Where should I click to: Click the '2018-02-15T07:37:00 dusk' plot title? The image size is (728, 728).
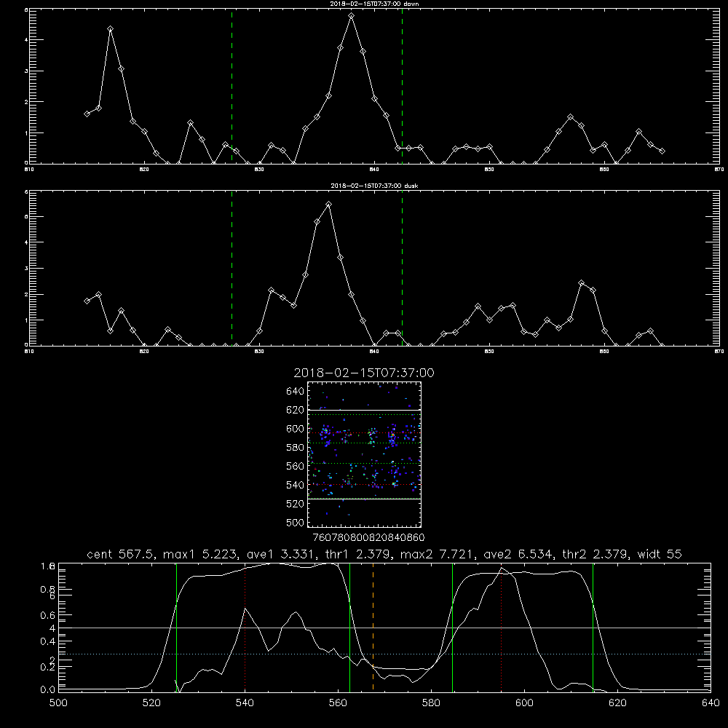(x=374, y=186)
